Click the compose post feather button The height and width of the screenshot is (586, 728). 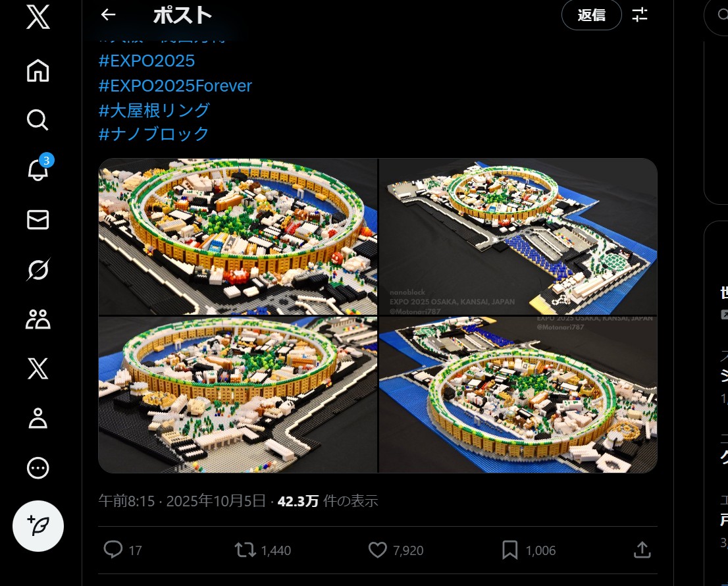click(x=38, y=526)
